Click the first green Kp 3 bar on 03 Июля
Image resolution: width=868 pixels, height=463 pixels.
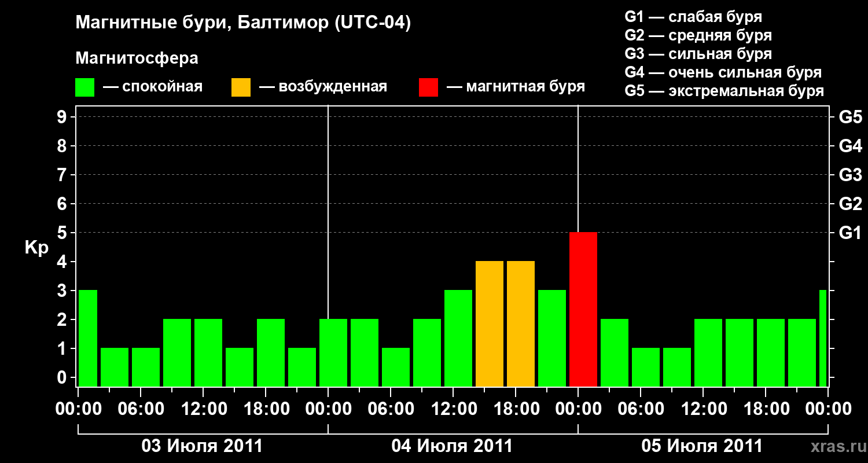click(88, 338)
